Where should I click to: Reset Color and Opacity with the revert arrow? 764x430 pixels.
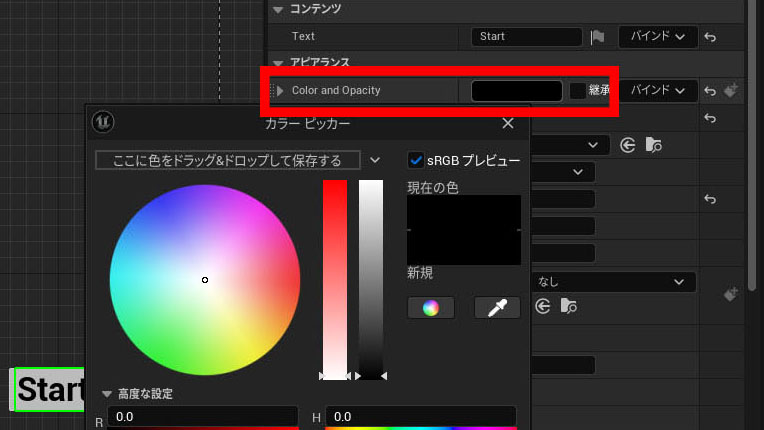[710, 91]
